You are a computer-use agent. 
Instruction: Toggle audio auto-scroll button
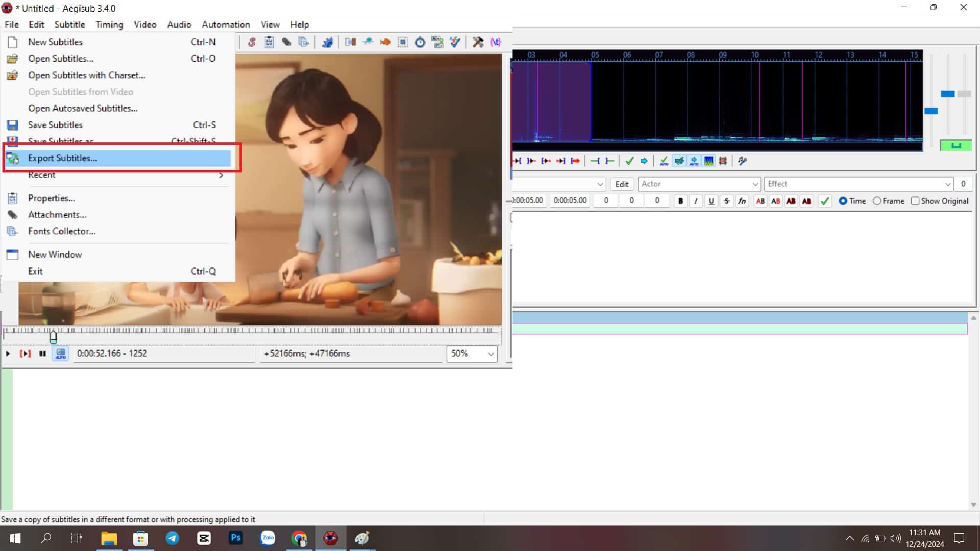coord(694,161)
